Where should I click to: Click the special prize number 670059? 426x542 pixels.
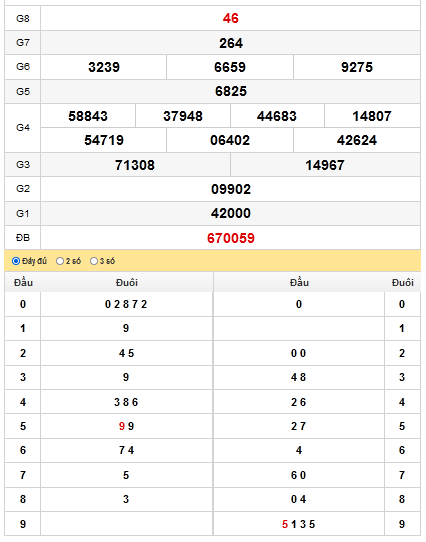231,238
